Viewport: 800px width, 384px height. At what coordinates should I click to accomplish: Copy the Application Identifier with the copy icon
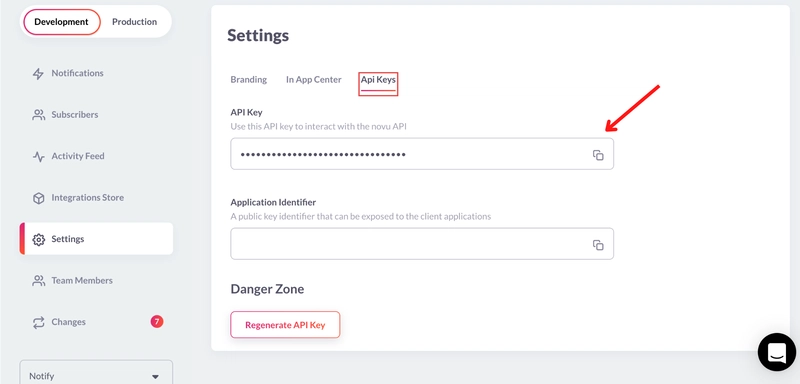(x=598, y=245)
